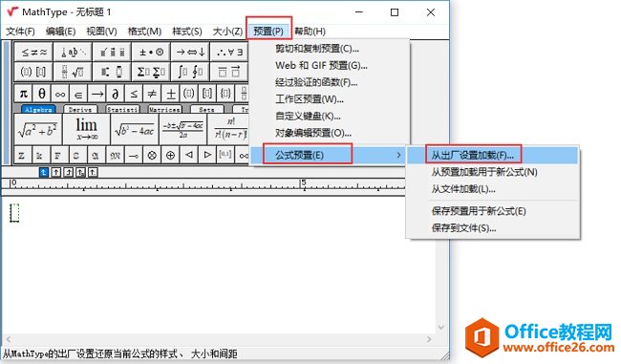
Task: Insert the double-struck Z symbol
Action: pyautogui.click(x=22, y=156)
